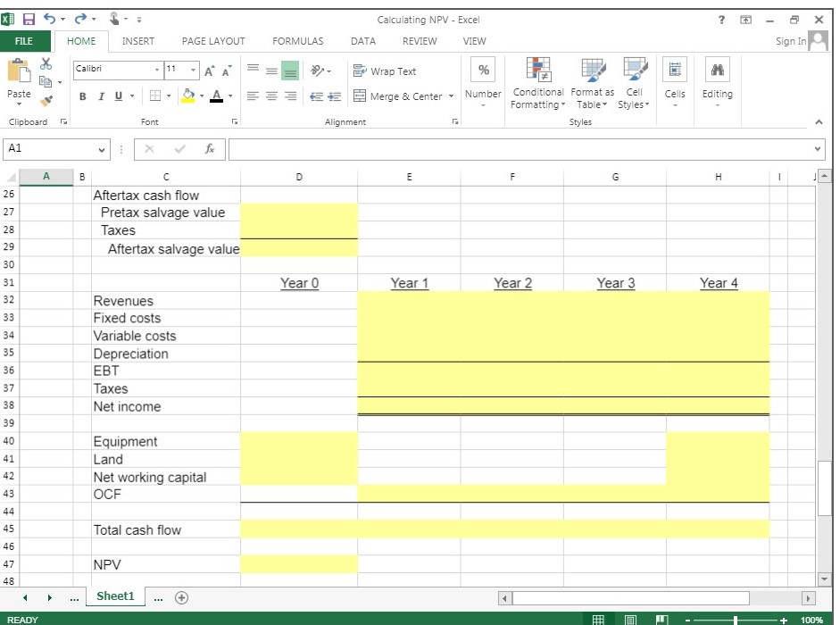840x625 pixels.
Task: Open the DATA ribbon tab
Action: pyautogui.click(x=363, y=41)
